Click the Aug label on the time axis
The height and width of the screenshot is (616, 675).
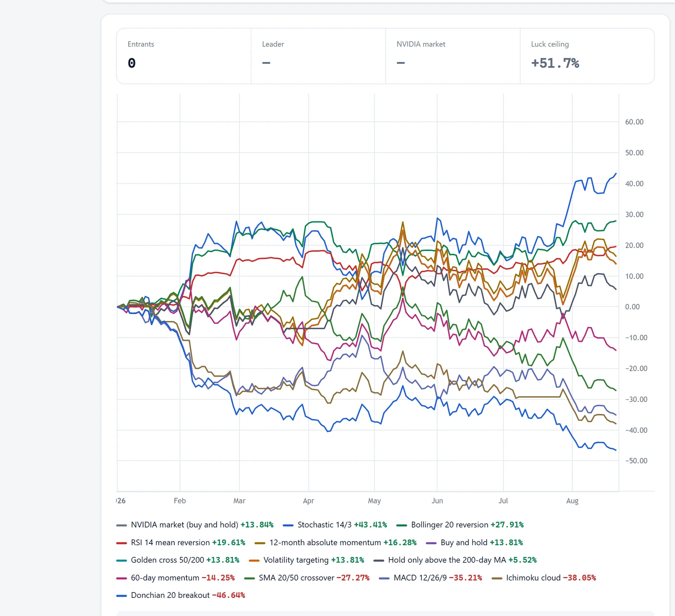coord(572,501)
